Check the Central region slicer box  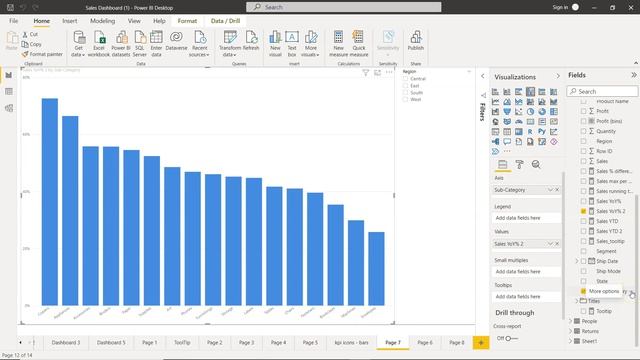click(405, 79)
